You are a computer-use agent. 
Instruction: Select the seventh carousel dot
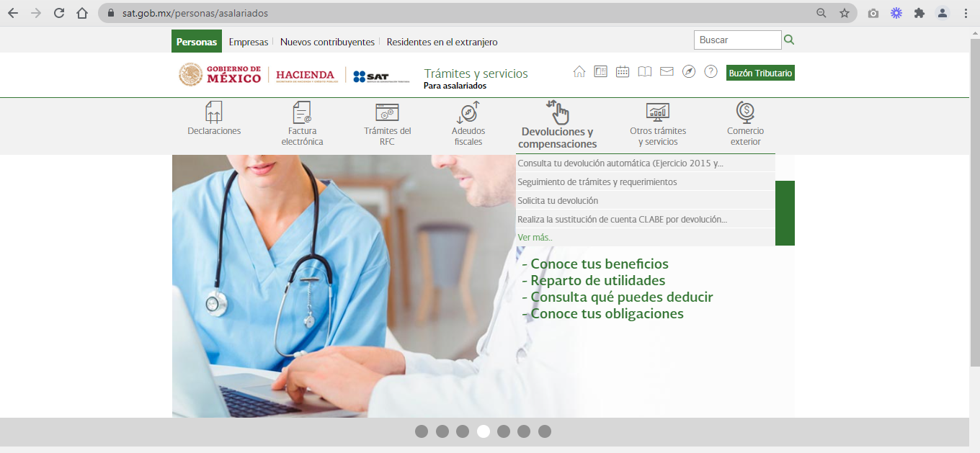click(545, 431)
